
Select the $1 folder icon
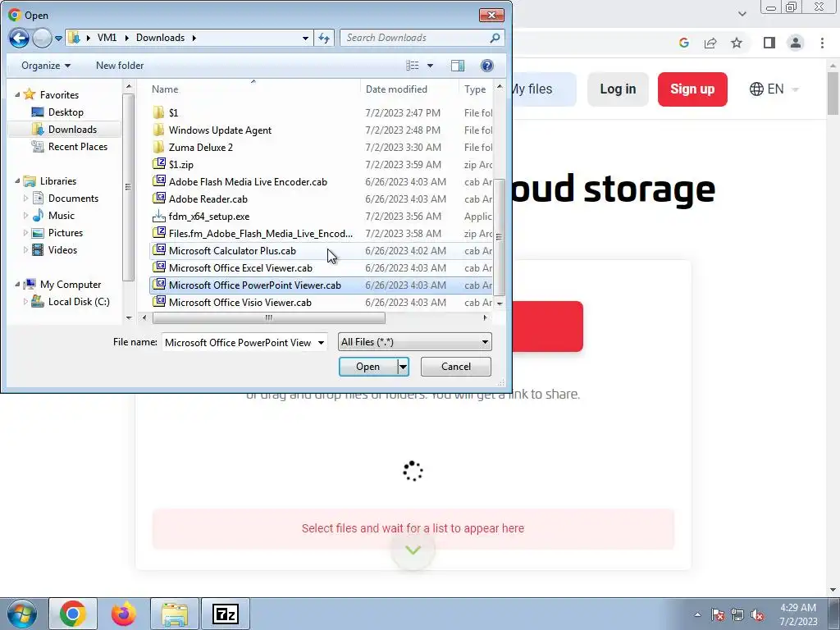[158, 112]
